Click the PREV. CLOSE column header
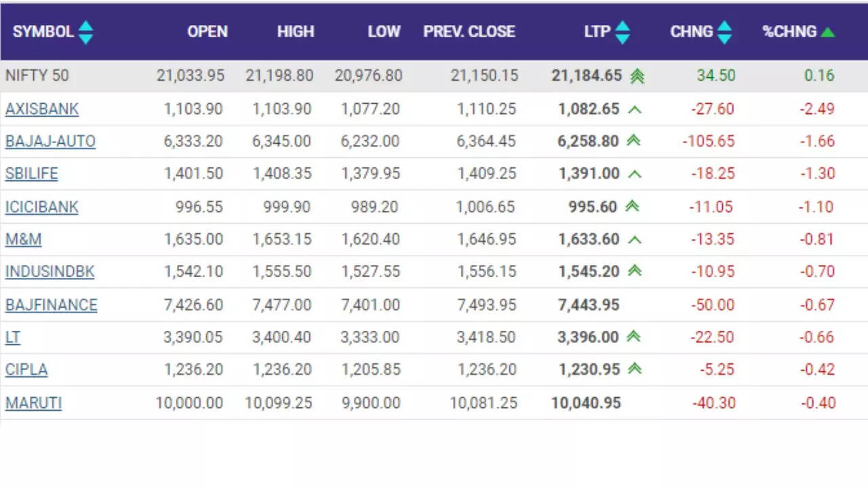Screen dimensions: 868x488 469,32
